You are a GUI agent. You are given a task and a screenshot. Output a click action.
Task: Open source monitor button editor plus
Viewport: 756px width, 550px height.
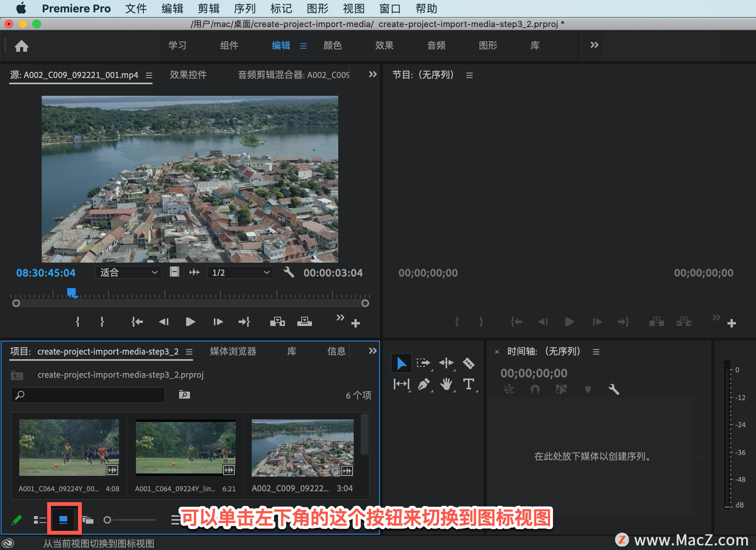356,323
